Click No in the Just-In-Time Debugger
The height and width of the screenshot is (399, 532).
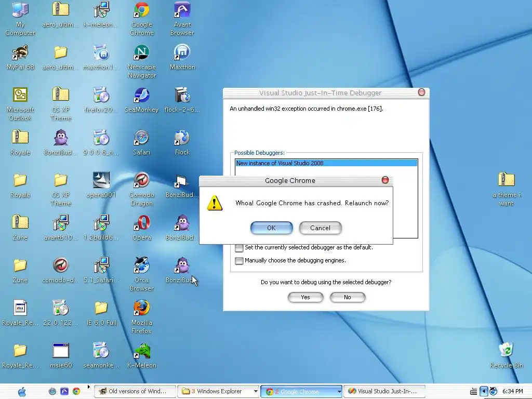(x=348, y=297)
